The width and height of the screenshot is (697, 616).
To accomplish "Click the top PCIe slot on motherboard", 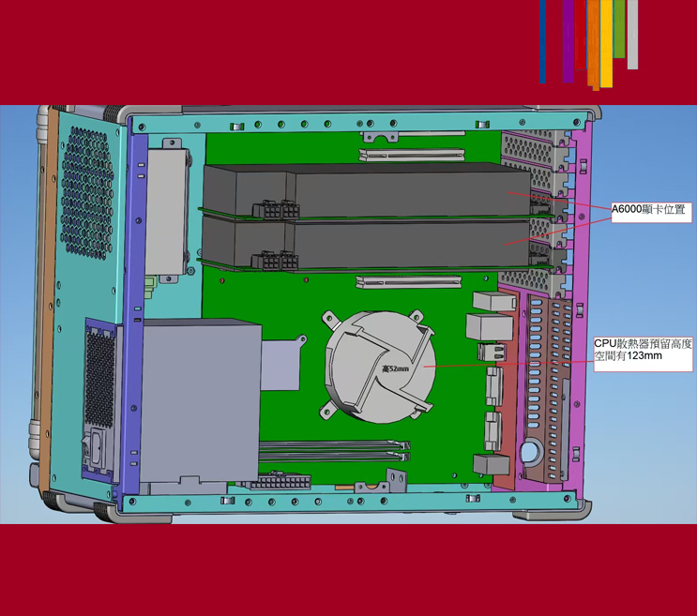I will tap(411, 146).
